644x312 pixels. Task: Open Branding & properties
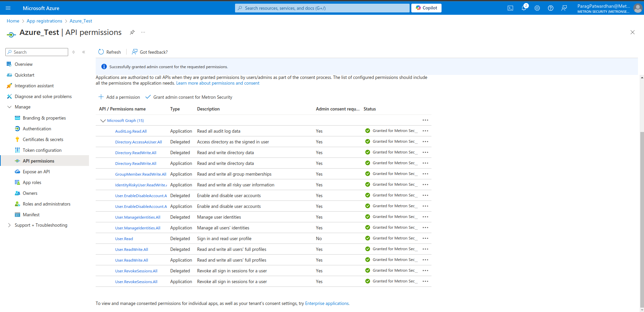click(x=44, y=118)
